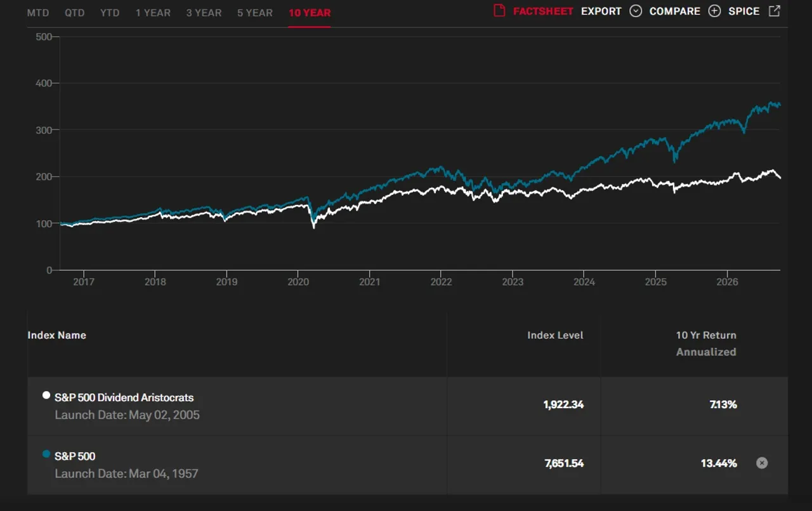This screenshot has width=812, height=511.
Task: Click the 2026 x-axis label
Action: [x=727, y=282]
